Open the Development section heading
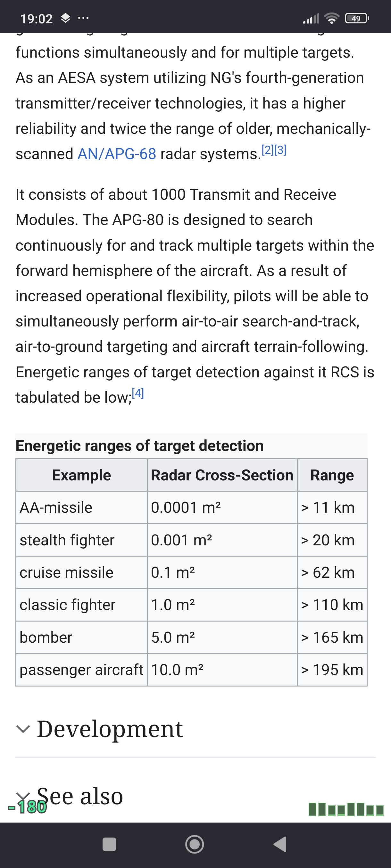 click(110, 729)
